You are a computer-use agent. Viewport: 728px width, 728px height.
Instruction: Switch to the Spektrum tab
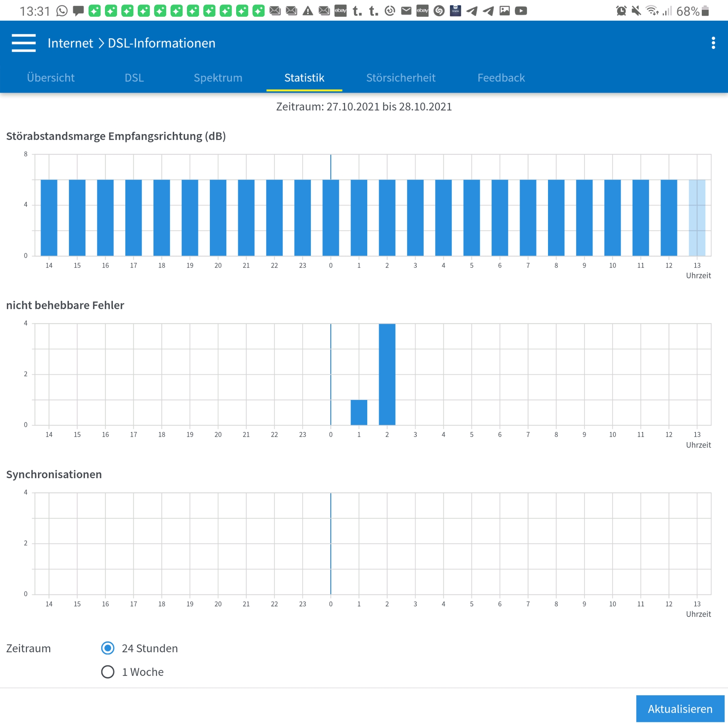(x=218, y=78)
